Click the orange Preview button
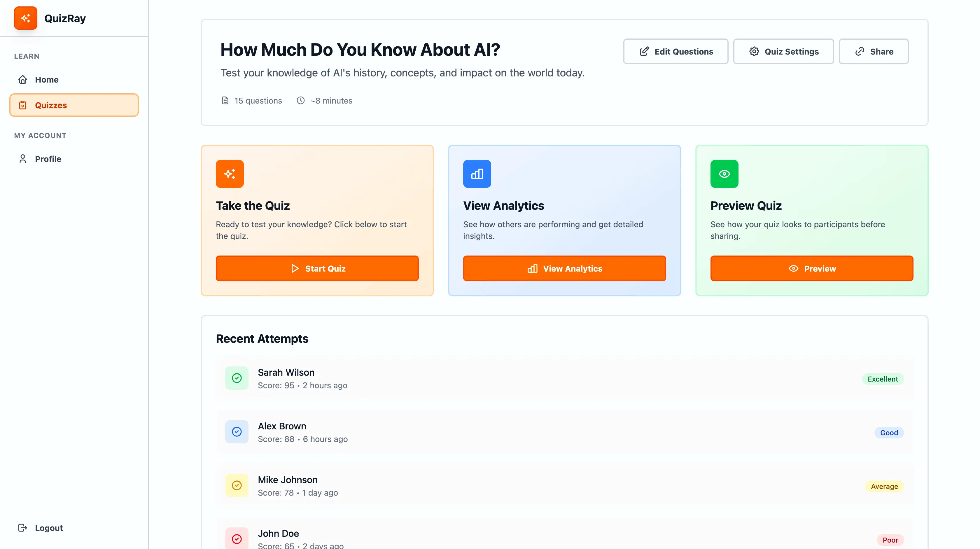This screenshot has height=549, width=980. coord(812,268)
